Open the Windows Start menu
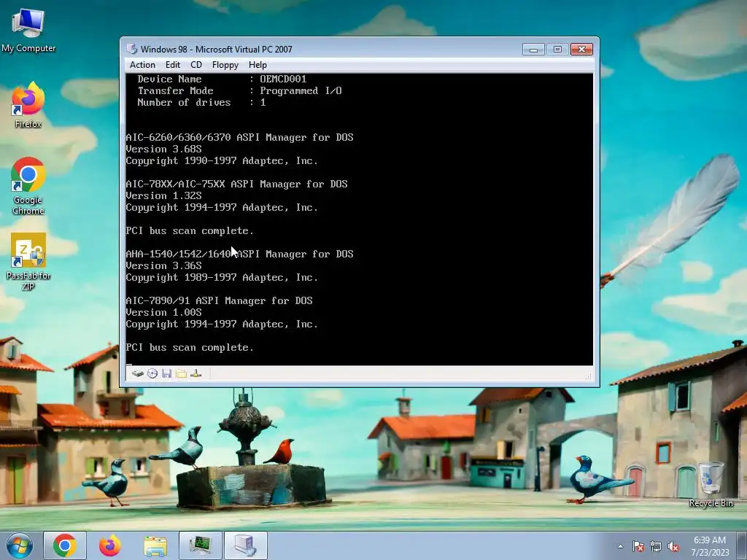This screenshot has height=560, width=747. (x=20, y=545)
